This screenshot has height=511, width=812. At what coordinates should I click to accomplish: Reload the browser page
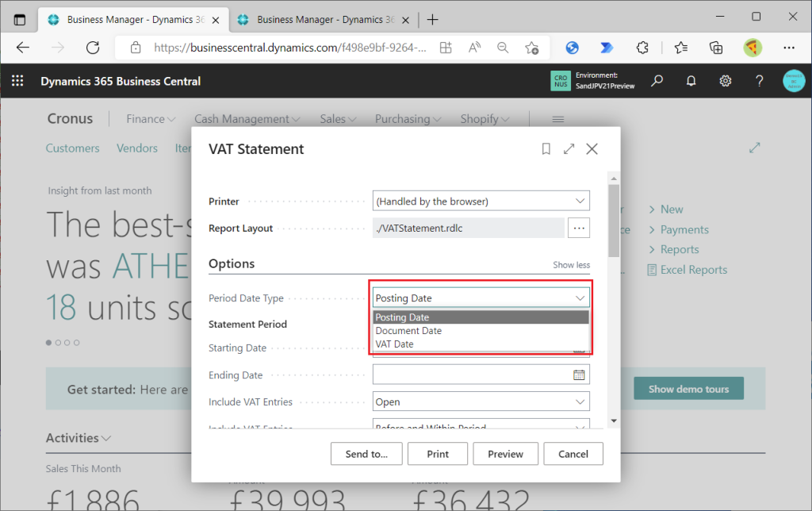pyautogui.click(x=93, y=48)
